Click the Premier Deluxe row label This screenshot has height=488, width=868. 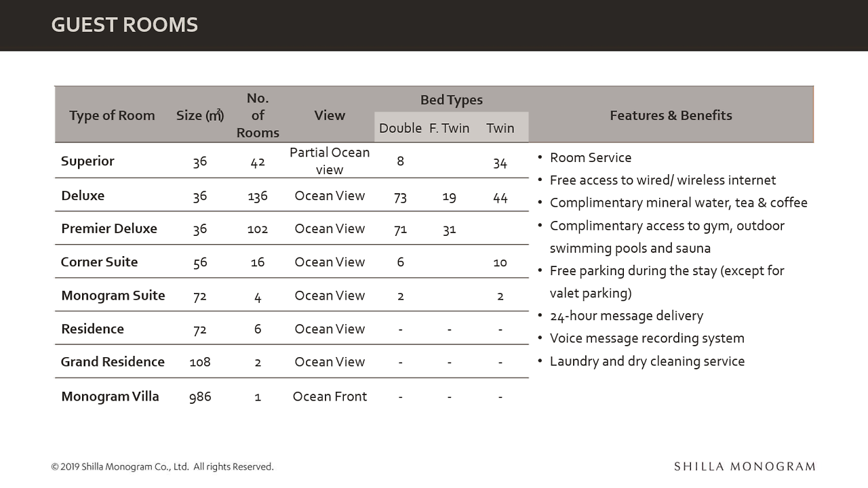pyautogui.click(x=109, y=228)
